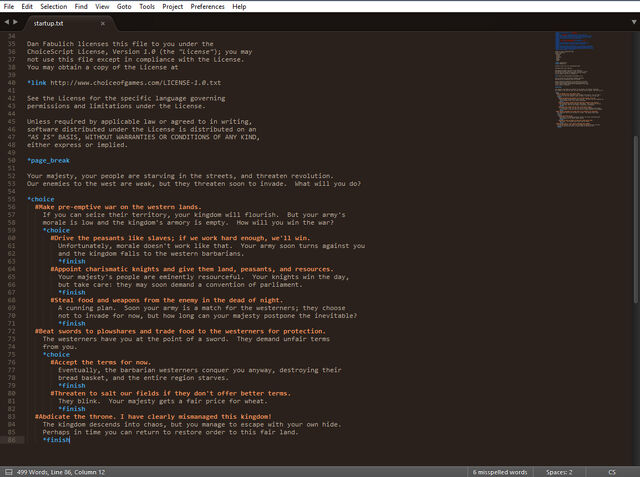The height and width of the screenshot is (477, 640).
Task: Open the File menu
Action: tap(9, 7)
